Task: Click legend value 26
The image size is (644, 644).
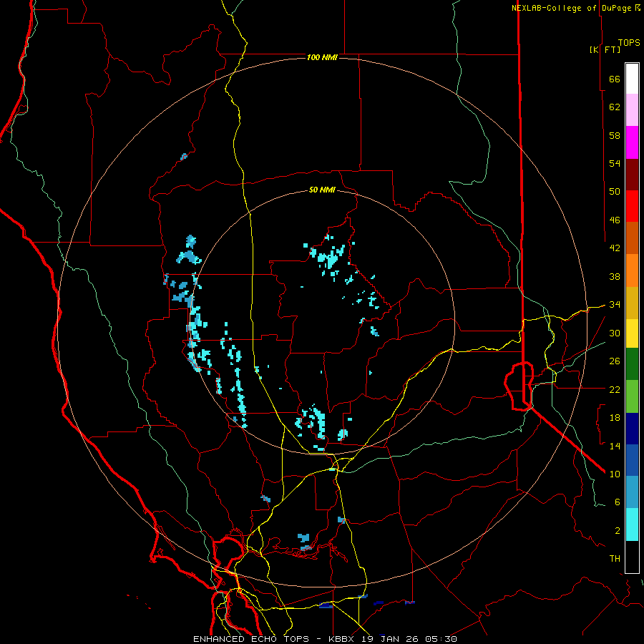Action: click(x=615, y=361)
